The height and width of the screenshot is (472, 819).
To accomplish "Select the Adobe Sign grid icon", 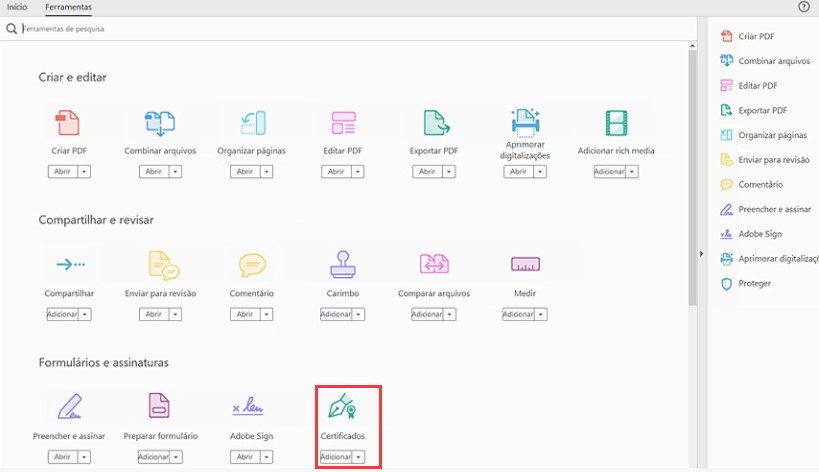I will tap(248, 406).
